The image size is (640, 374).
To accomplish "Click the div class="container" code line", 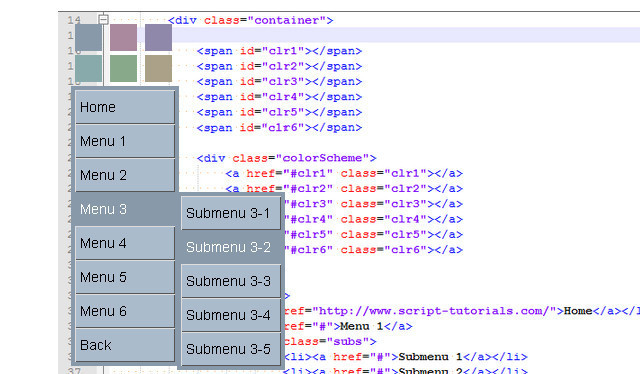I will 251,20.
